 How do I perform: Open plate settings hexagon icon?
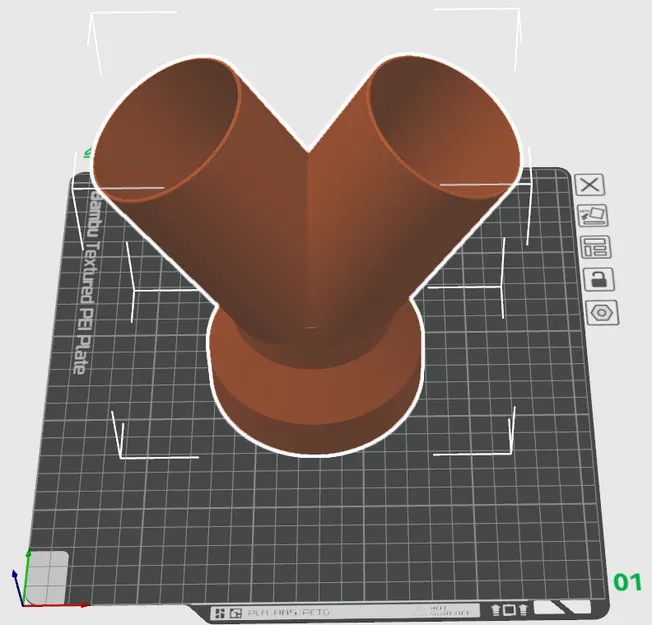click(x=602, y=312)
